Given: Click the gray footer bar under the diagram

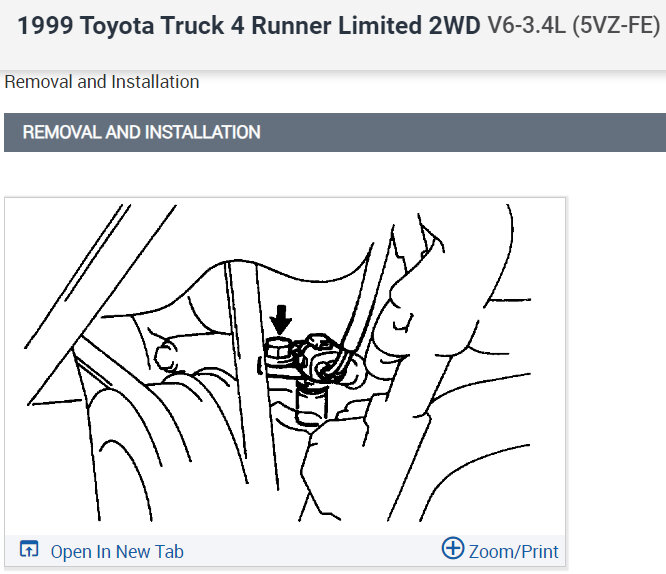Looking at the screenshot, I should [285, 550].
